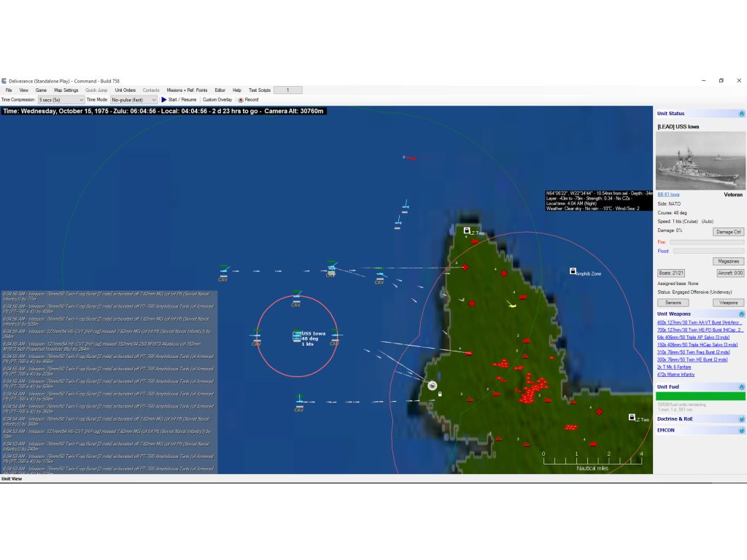Screen dimensions: 747x560
Task: Click the input box beside Test Scripts
Action: [x=287, y=90]
